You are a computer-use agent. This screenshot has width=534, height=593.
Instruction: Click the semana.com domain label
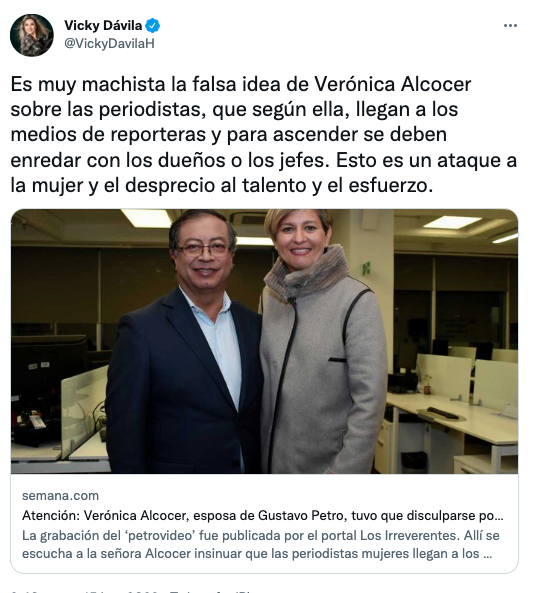coord(61,495)
